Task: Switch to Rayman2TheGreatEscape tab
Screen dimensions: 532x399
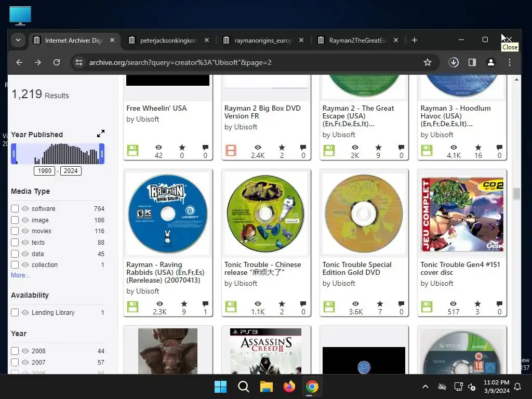Action: 357,40
